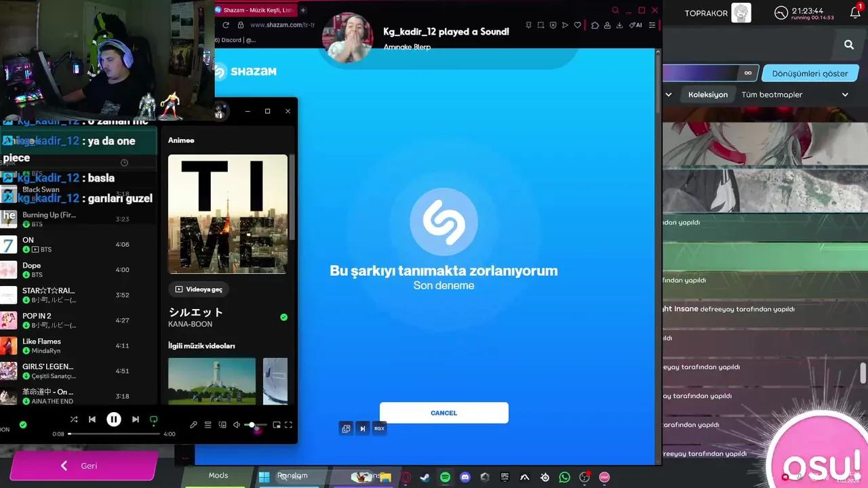The width and height of the screenshot is (868, 488).
Task: Toggle shuffle in Spotify player
Action: tap(74, 420)
